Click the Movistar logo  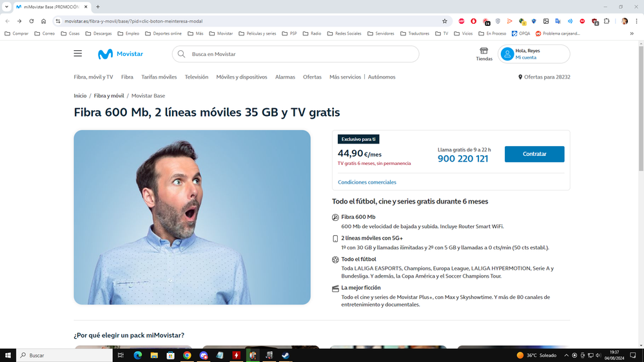click(121, 53)
